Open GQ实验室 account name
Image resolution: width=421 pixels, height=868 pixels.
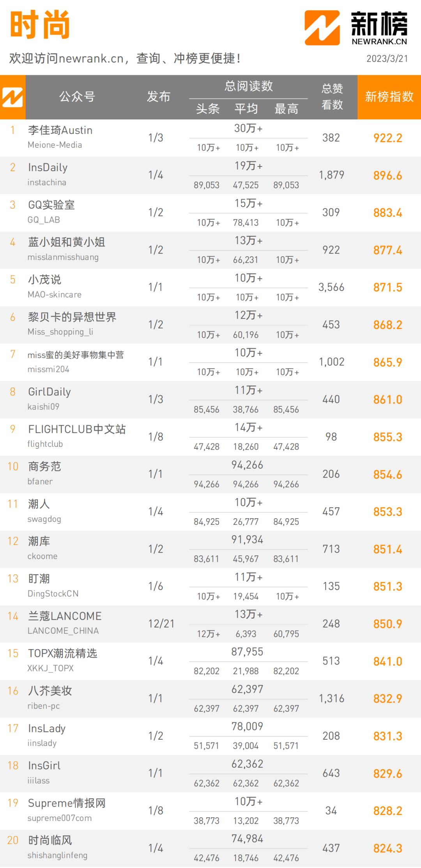point(51,205)
